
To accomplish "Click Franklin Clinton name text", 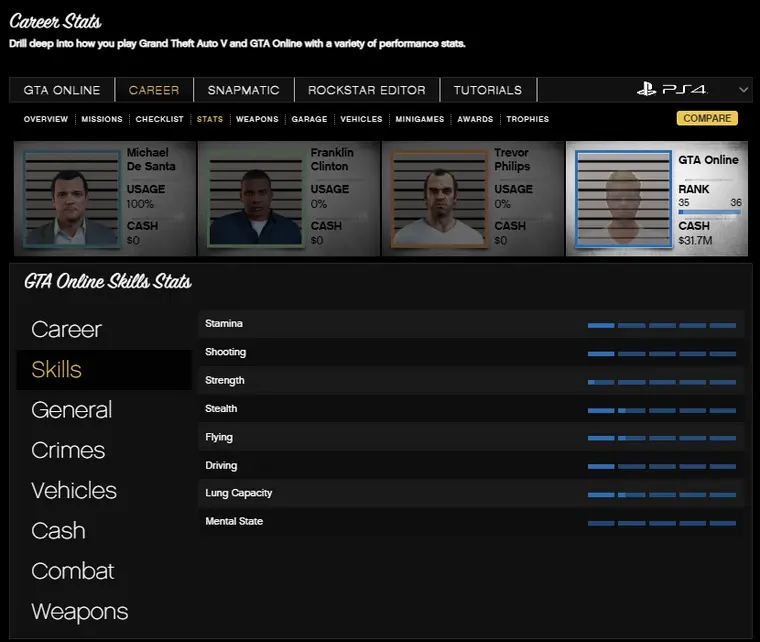I will tap(332, 159).
